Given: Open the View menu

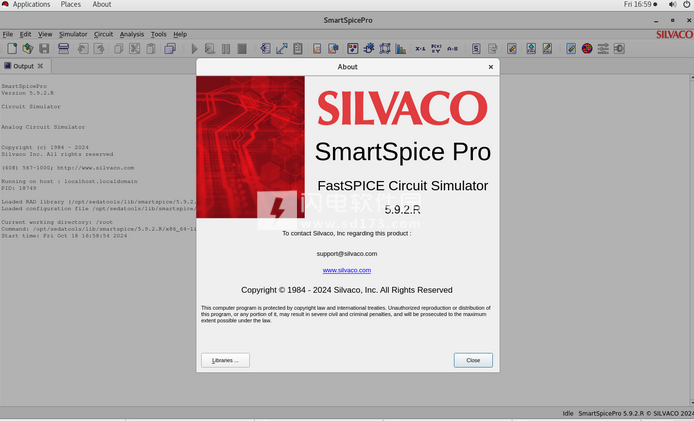Looking at the screenshot, I should 45,34.
